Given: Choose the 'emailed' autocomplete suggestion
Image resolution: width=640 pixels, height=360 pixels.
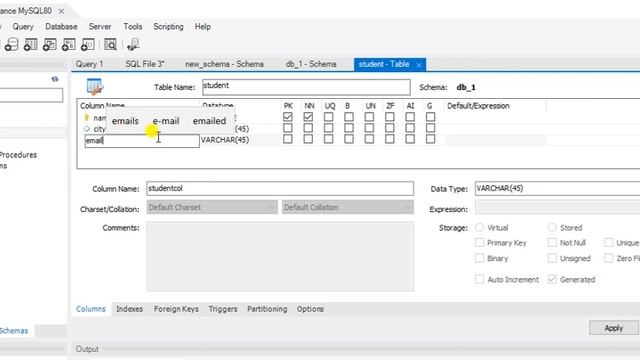Looking at the screenshot, I should (x=209, y=121).
